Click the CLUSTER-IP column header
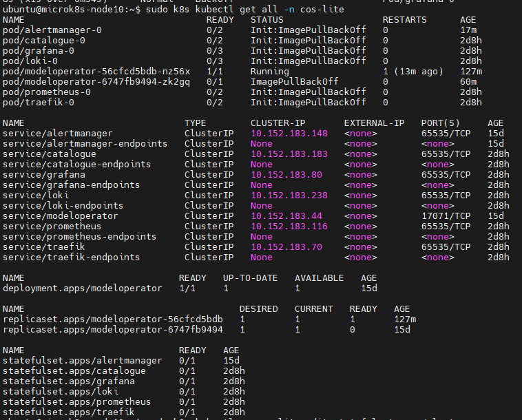Screen dimensions: 522x420 click(278, 123)
